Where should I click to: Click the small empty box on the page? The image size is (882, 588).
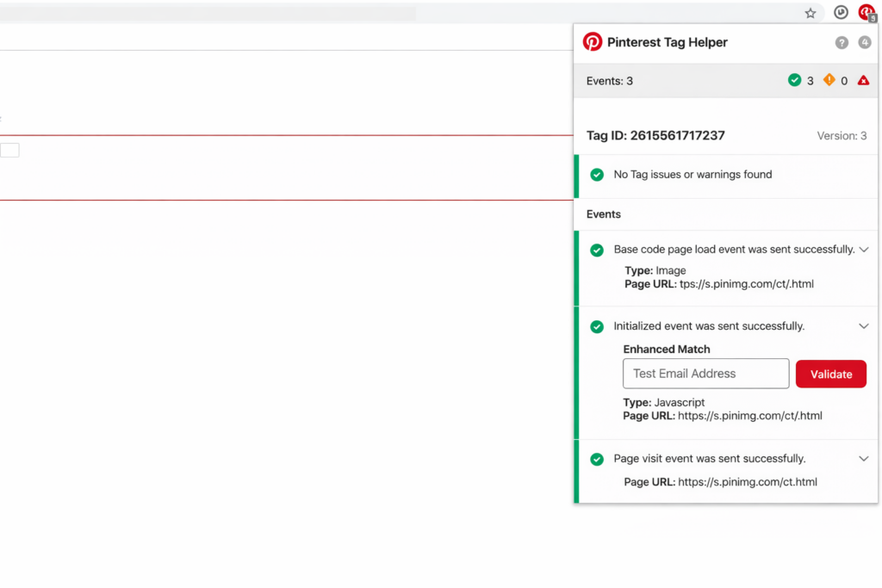9,151
